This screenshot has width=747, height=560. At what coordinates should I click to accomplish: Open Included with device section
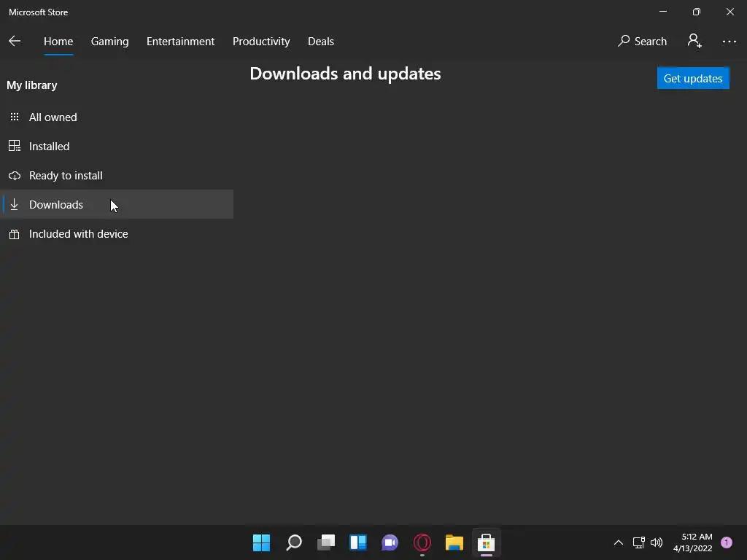click(x=117, y=234)
